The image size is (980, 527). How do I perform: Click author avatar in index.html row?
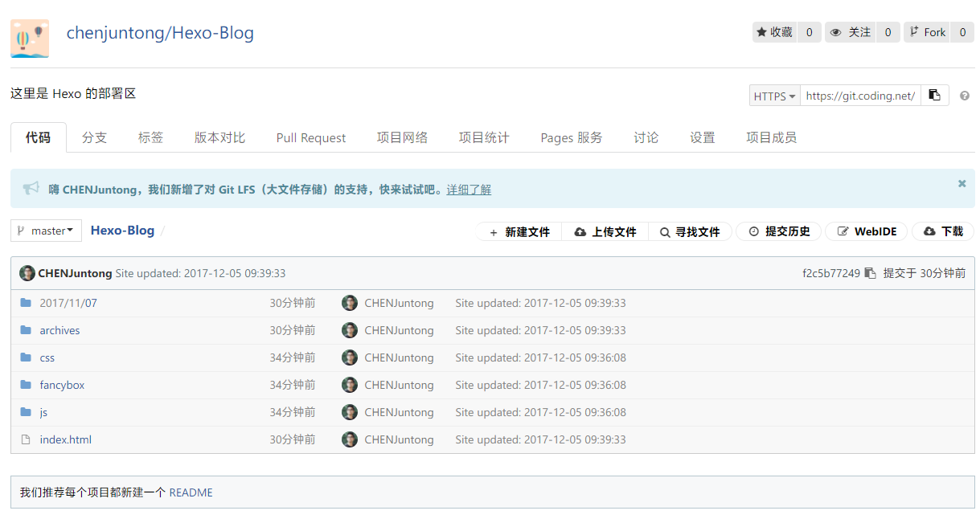pyautogui.click(x=350, y=439)
